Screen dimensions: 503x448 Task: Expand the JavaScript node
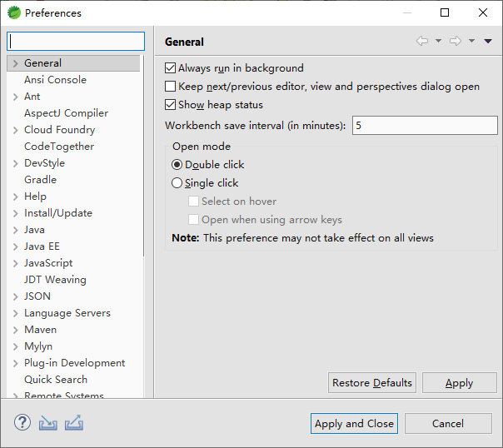click(x=15, y=263)
